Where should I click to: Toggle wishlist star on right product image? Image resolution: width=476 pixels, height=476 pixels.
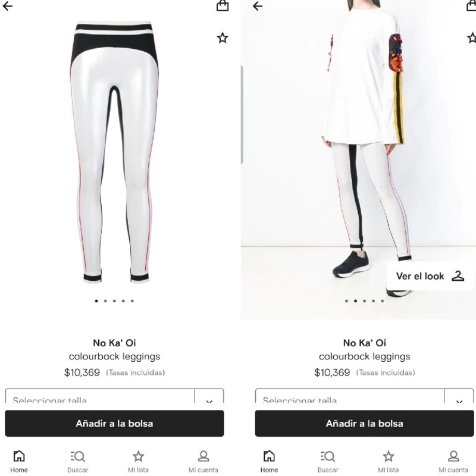pos(471,38)
